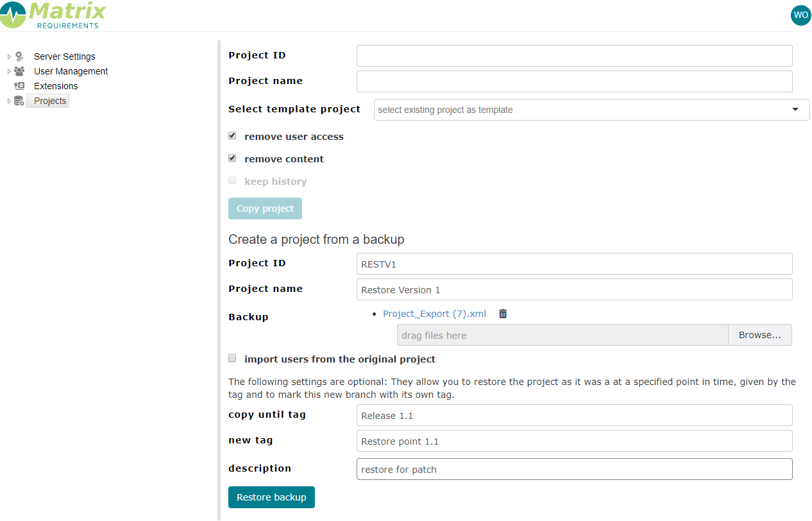Expand the Server Settings tree node
Image resolution: width=812 pixels, height=521 pixels.
click(9, 56)
